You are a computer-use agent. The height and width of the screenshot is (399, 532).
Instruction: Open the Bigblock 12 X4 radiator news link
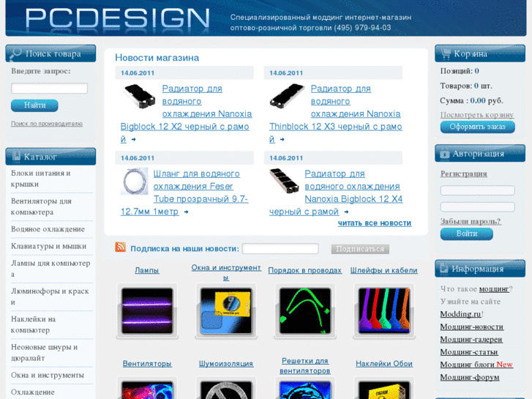coord(336,193)
